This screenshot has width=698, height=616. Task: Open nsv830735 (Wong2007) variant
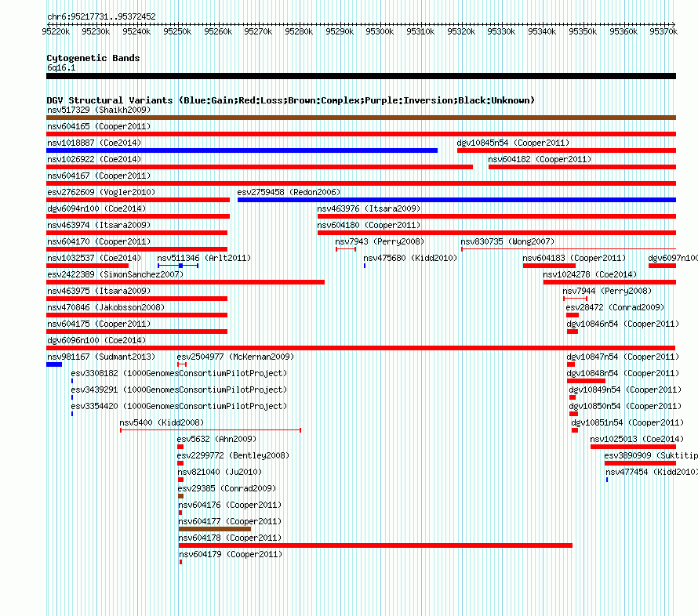(507, 241)
